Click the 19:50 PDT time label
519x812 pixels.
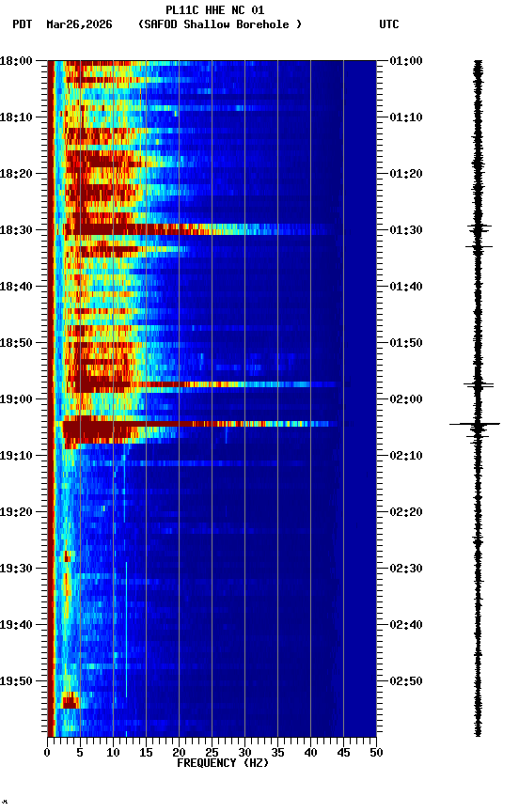16,681
